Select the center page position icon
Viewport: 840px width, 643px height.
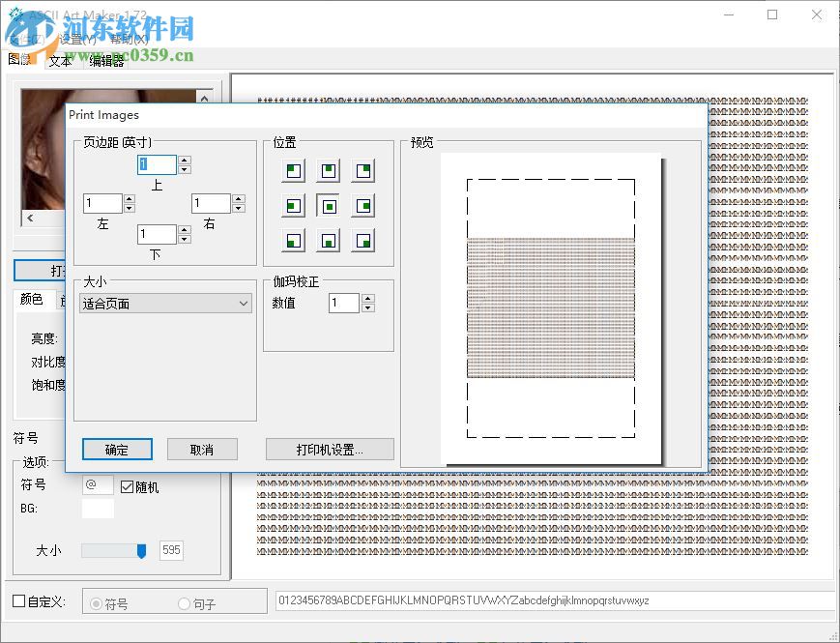(x=328, y=205)
